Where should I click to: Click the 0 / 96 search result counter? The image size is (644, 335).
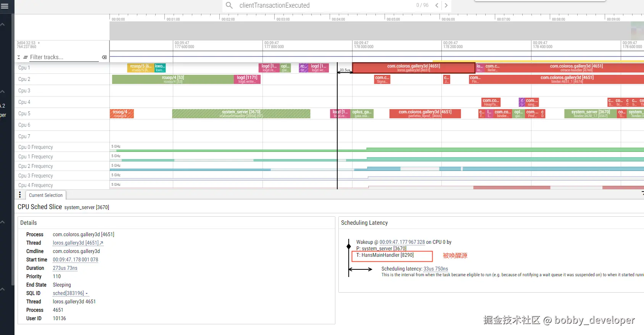[x=422, y=5]
